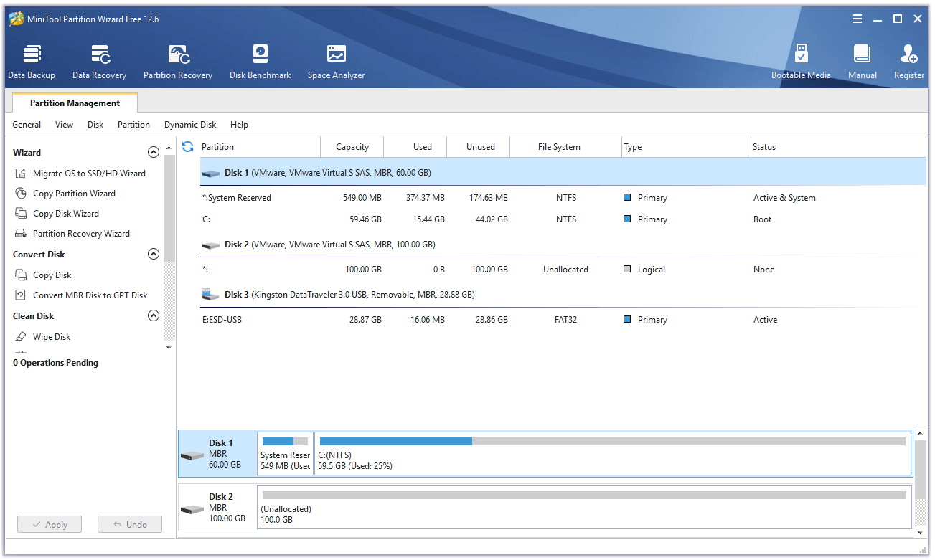This screenshot has width=935, height=560.
Task: Refresh the partition list icon
Action: [188, 147]
